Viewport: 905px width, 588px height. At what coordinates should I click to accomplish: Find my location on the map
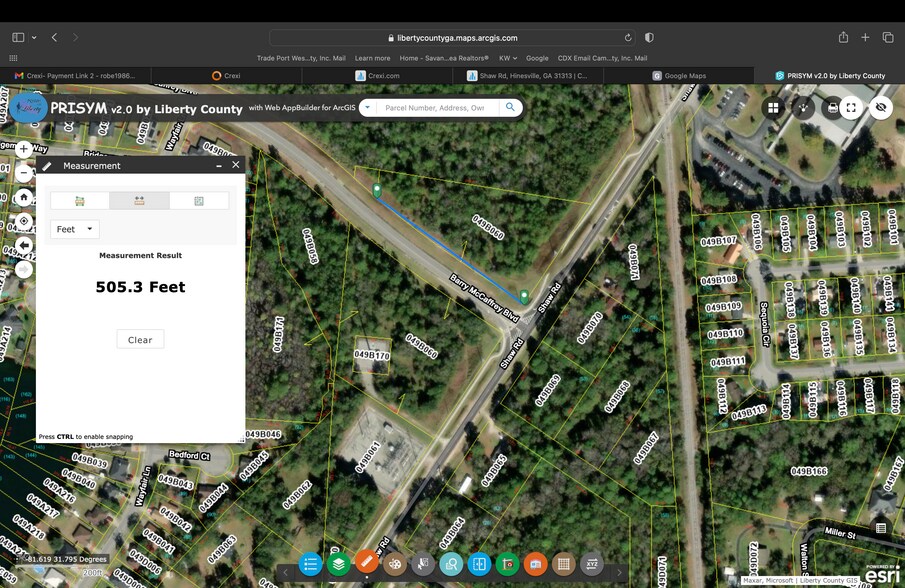(x=24, y=220)
